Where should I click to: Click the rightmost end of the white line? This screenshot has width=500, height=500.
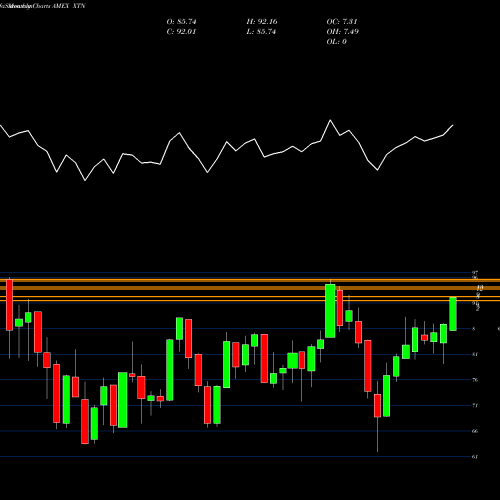coord(453,125)
